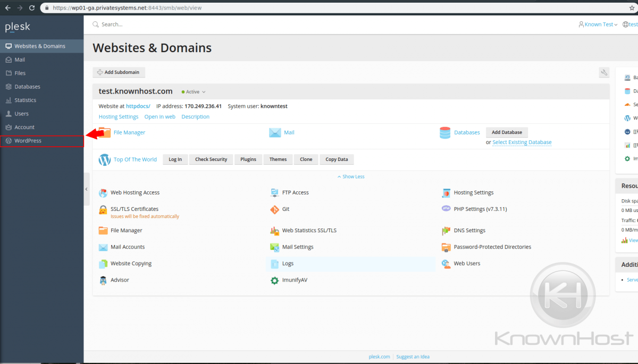Click the SSL/TLS Certificates padlock icon
Screen dimensions: 638x364
103,209
